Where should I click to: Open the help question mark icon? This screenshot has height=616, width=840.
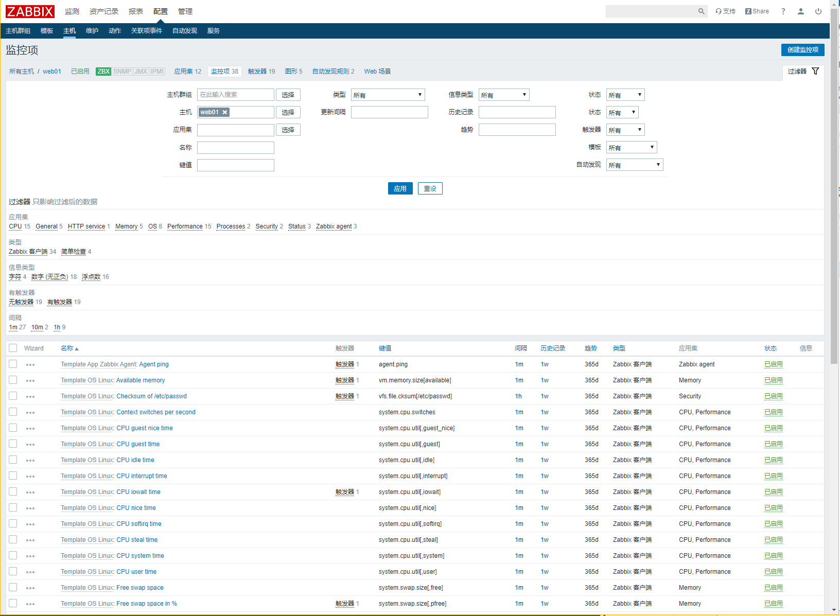tap(783, 11)
